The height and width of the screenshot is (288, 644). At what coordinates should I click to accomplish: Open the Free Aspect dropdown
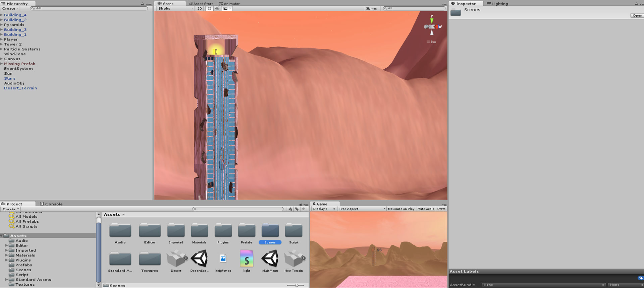coord(362,209)
